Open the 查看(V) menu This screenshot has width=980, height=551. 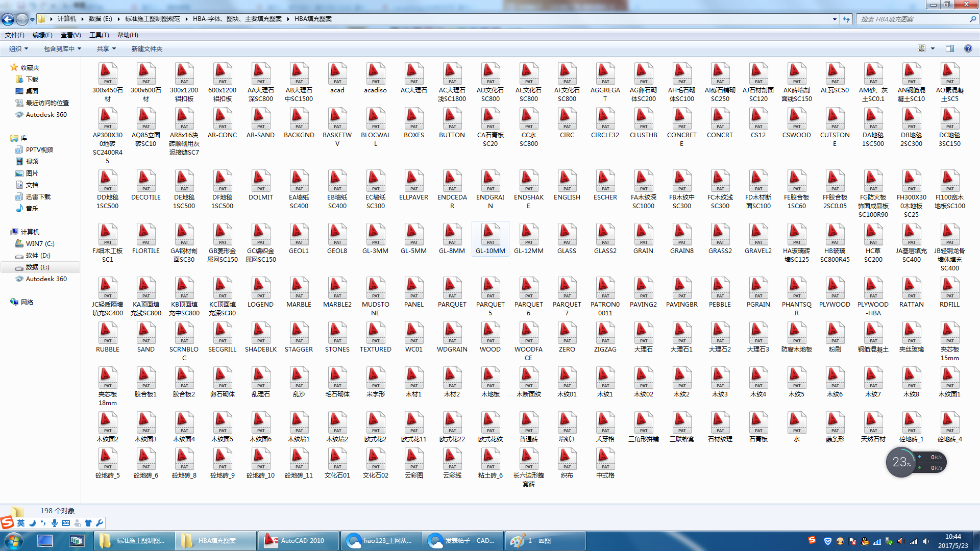[x=70, y=35]
